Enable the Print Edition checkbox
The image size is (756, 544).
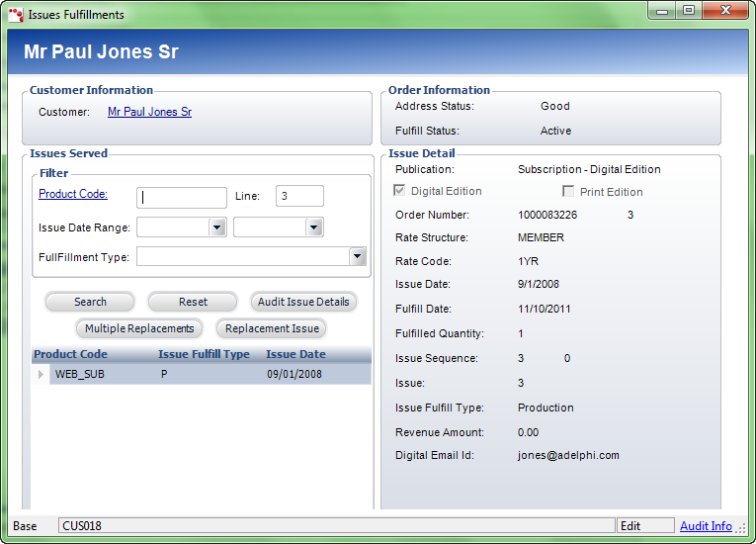(568, 192)
